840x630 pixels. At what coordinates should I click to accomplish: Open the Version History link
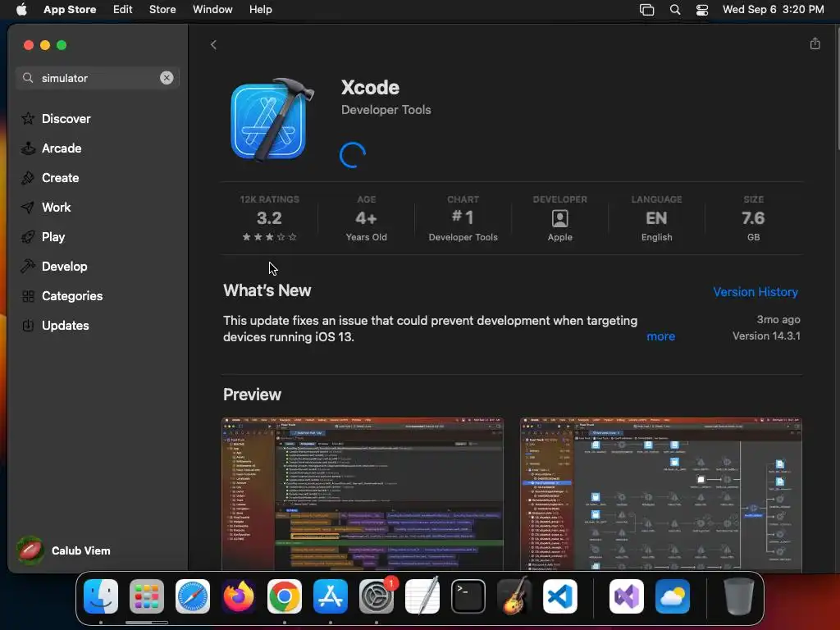point(756,292)
